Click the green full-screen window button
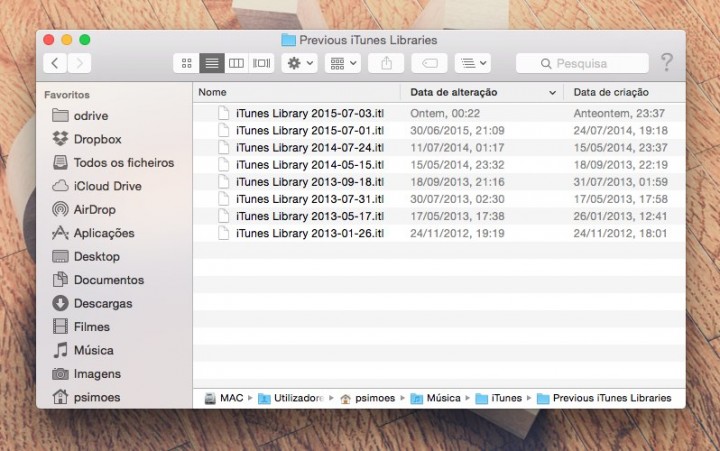 pos(84,39)
